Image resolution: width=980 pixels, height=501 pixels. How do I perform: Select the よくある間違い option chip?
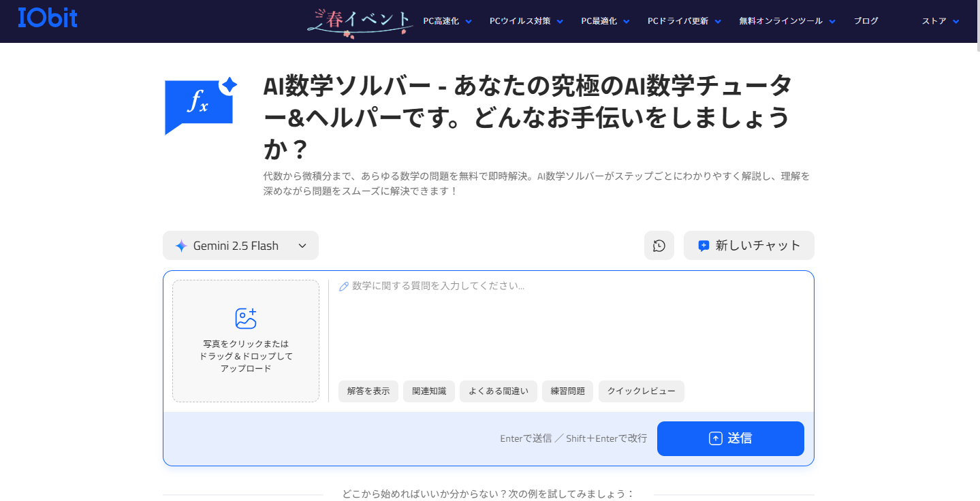[498, 391]
